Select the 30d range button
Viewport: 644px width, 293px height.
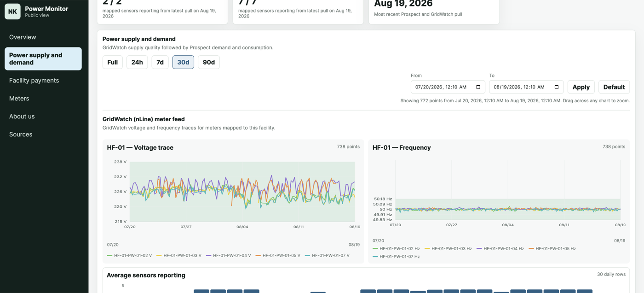click(x=183, y=62)
